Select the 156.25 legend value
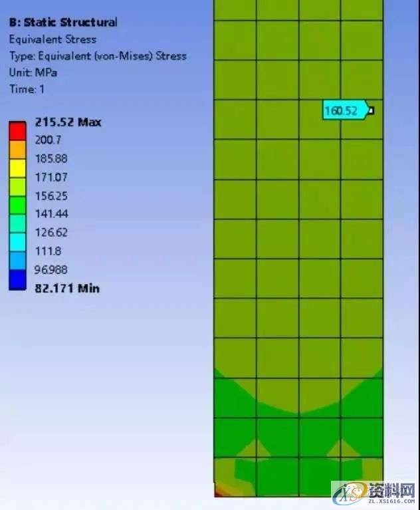 tap(51, 196)
